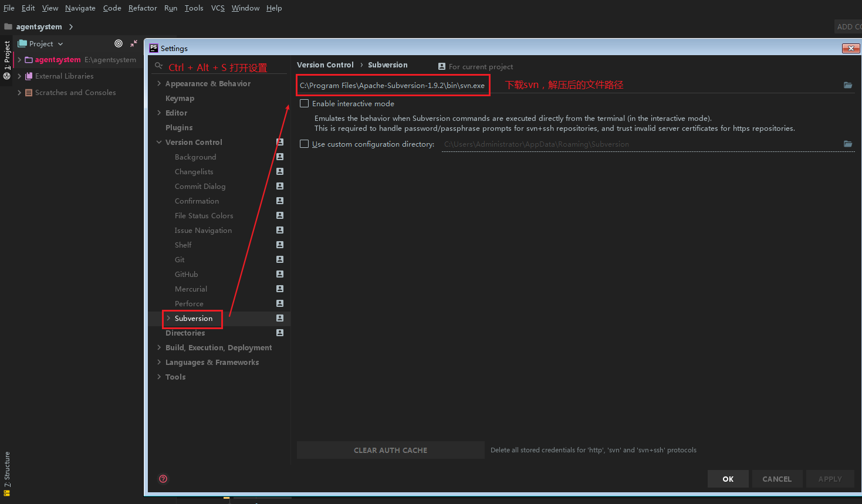
Task: Select the GitHub settings entry
Action: coord(186,274)
